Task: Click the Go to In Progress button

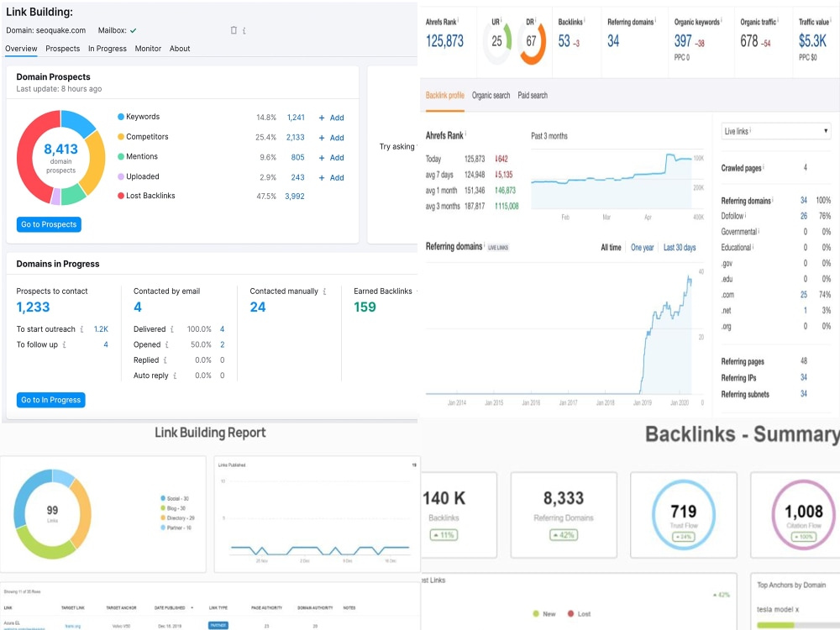Action: [x=51, y=400]
